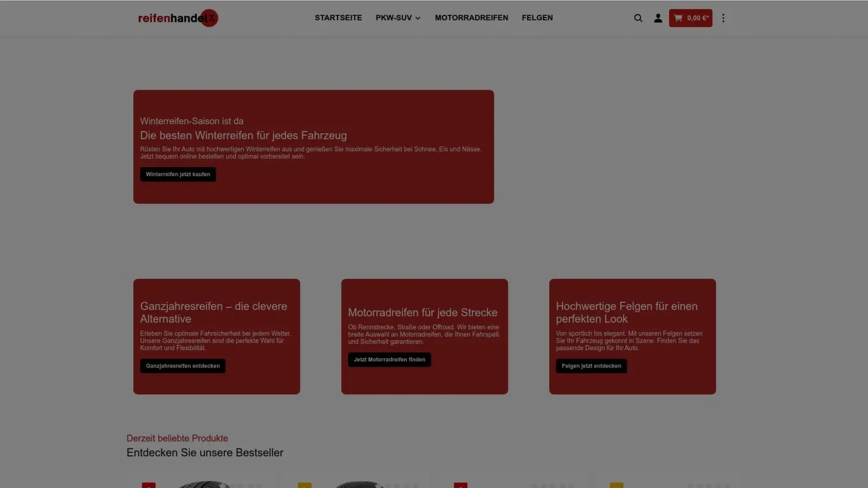Image resolution: width=868 pixels, height=488 pixels.
Task: Open the three-dot more options menu
Action: (723, 18)
